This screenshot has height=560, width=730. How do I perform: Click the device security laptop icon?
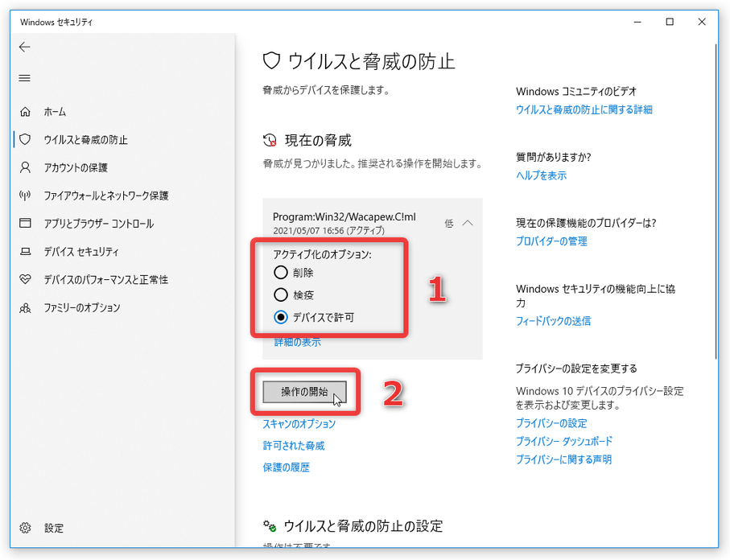(x=25, y=252)
